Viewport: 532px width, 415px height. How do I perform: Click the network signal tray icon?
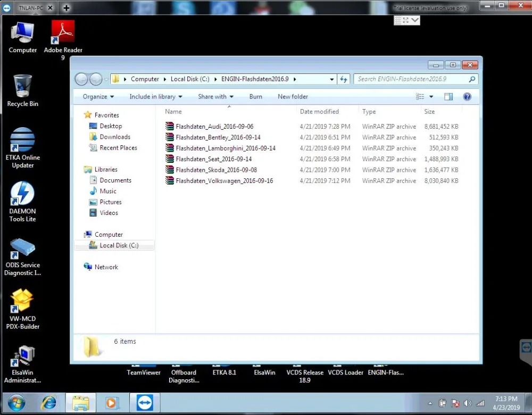point(480,403)
